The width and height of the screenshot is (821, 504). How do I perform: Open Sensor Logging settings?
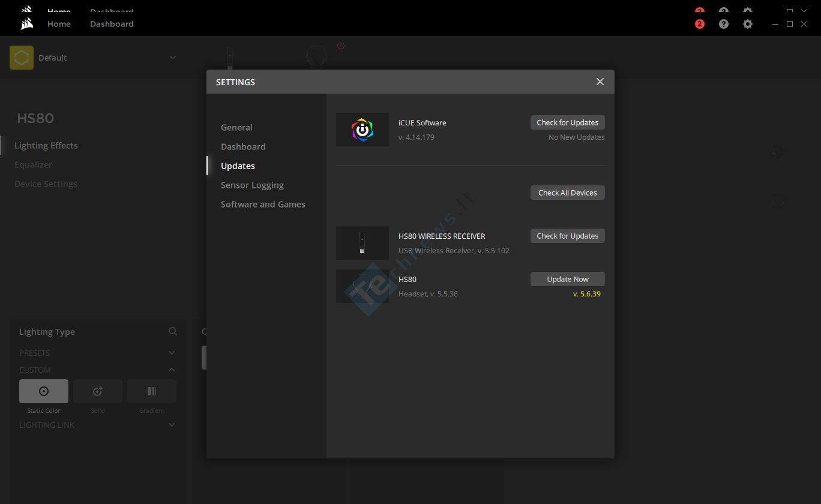[252, 185]
